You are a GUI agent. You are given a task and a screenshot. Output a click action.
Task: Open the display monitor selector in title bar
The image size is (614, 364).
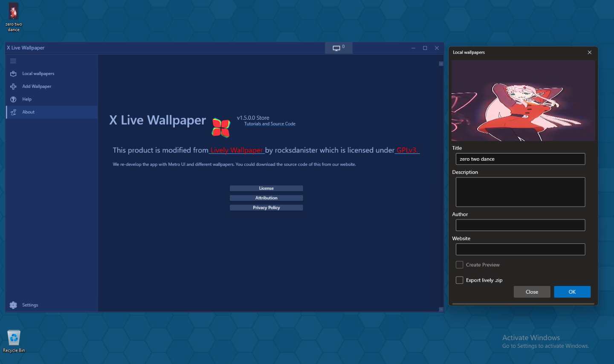tap(339, 48)
